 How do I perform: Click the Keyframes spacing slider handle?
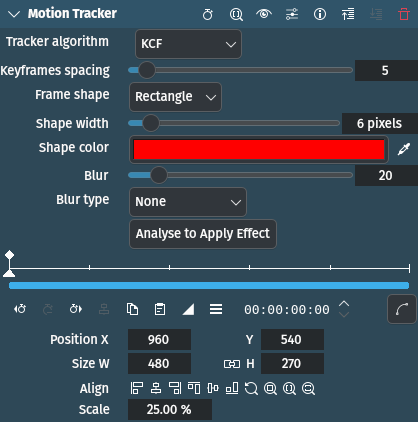[x=146, y=70]
